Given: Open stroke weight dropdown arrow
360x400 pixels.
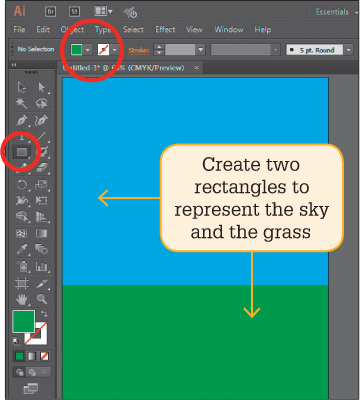Looking at the screenshot, I should 201,50.
